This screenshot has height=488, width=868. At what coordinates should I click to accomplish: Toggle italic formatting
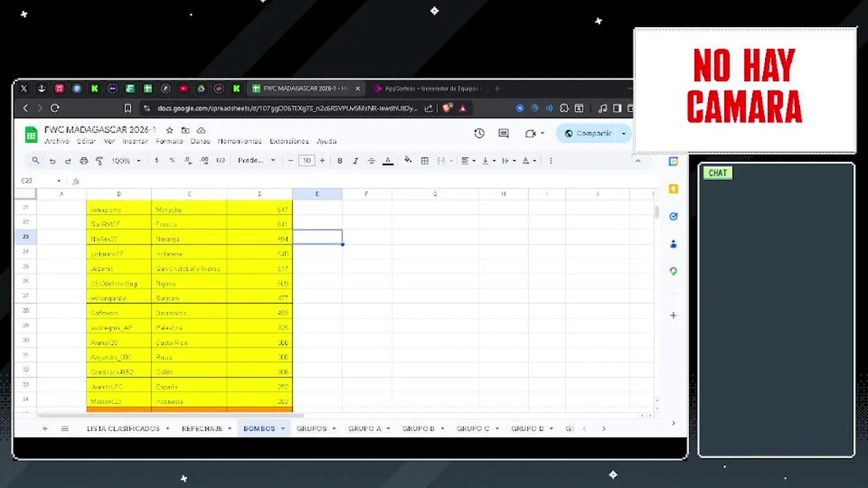355,161
